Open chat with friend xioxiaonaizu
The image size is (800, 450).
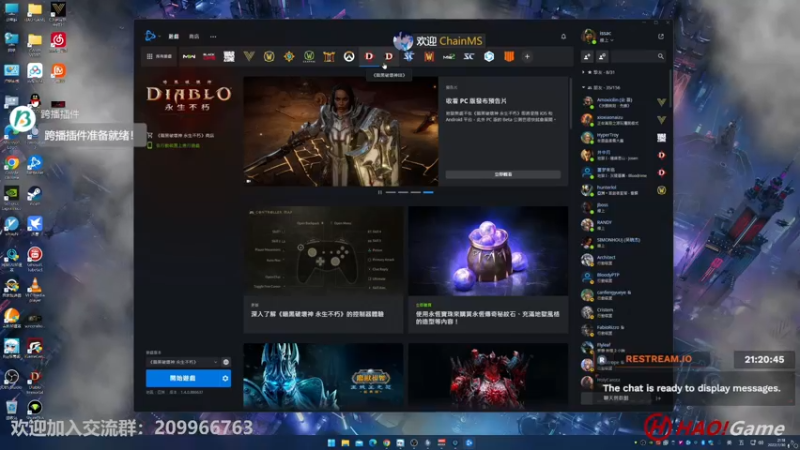[x=623, y=120]
